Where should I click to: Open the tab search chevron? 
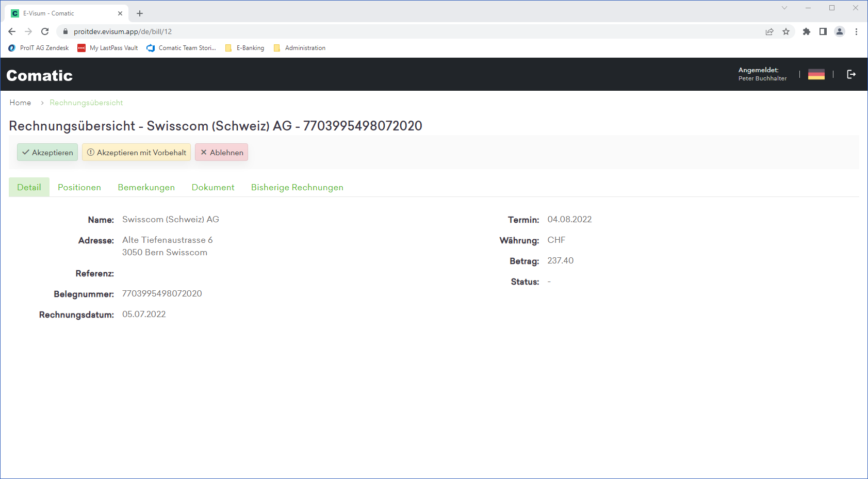[784, 8]
